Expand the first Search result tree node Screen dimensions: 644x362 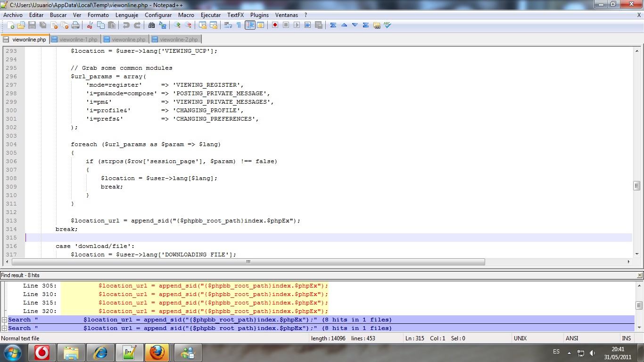click(x=4, y=320)
